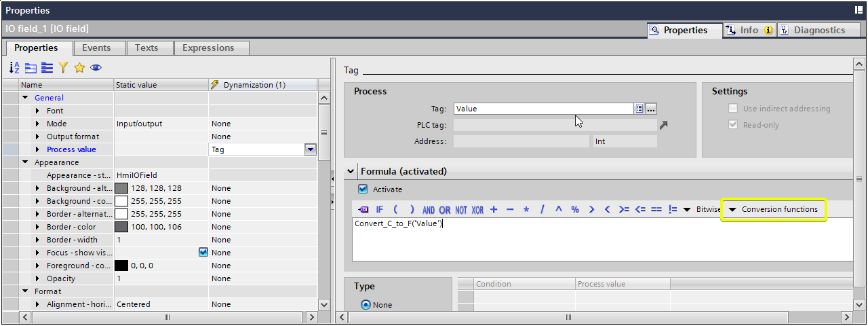Click the yellow funnel filter icon
The width and height of the screenshot is (868, 326).
pyautogui.click(x=63, y=67)
